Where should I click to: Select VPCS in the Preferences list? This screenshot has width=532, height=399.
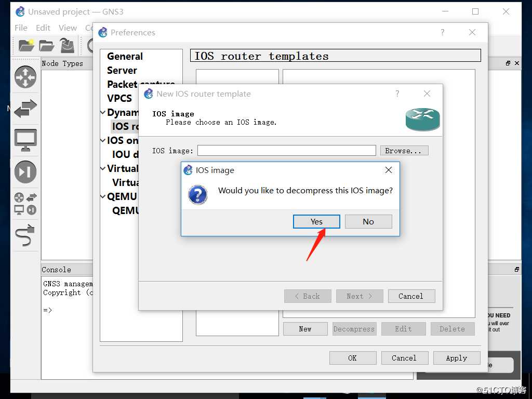[x=119, y=98]
